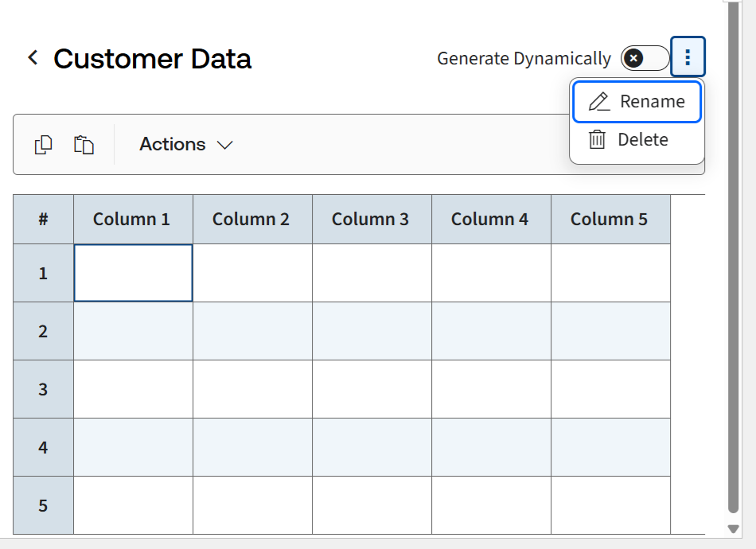Click the X icon inside the toggle
This screenshot has width=756, height=549.
[634, 57]
